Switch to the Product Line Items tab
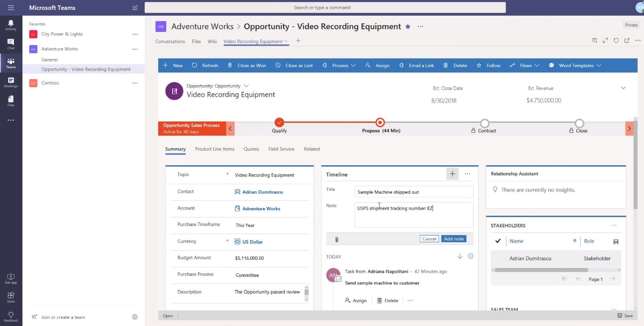Image resolution: width=644 pixels, height=326 pixels. 214,149
